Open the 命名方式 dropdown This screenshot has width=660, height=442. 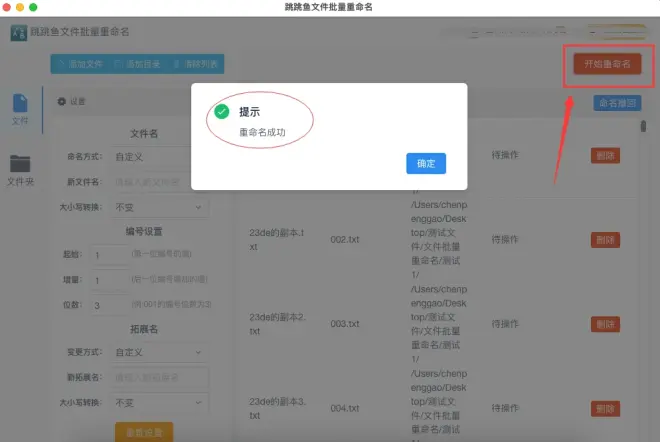pyautogui.click(x=160, y=157)
